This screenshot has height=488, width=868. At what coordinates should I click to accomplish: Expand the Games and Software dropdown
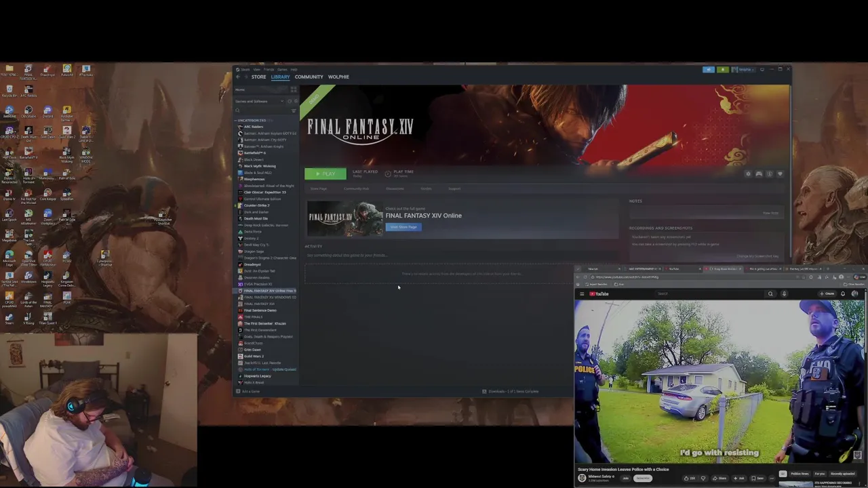[260, 102]
